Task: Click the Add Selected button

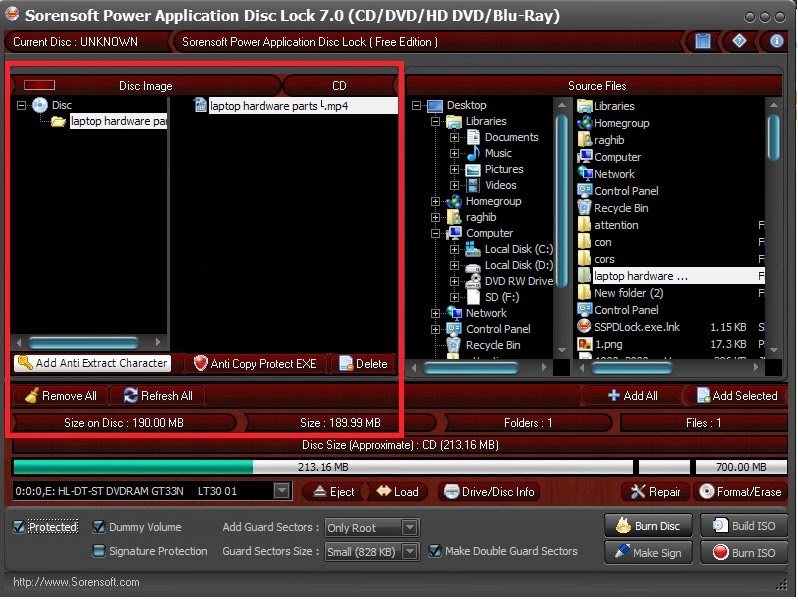Action: [x=736, y=395]
